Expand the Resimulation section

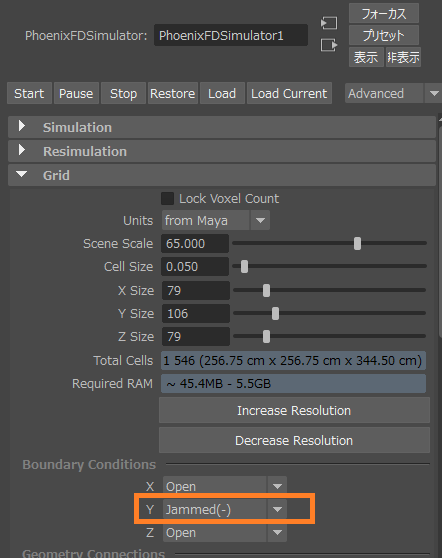(22, 150)
